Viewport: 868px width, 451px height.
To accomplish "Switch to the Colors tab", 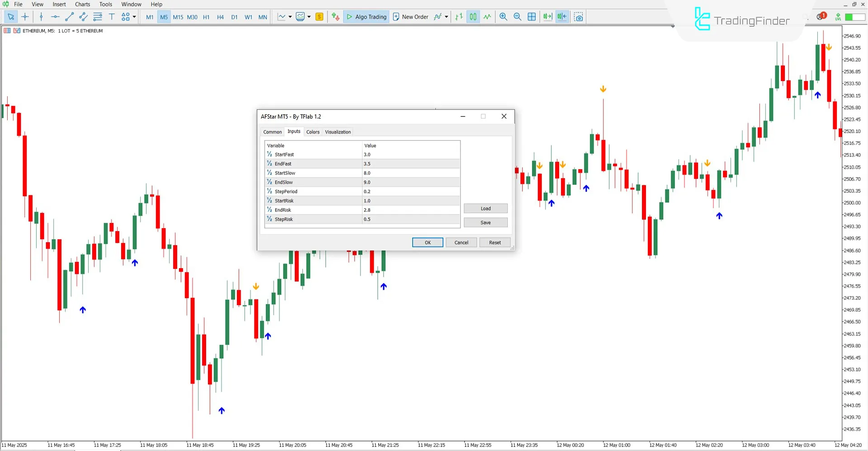I will point(313,132).
